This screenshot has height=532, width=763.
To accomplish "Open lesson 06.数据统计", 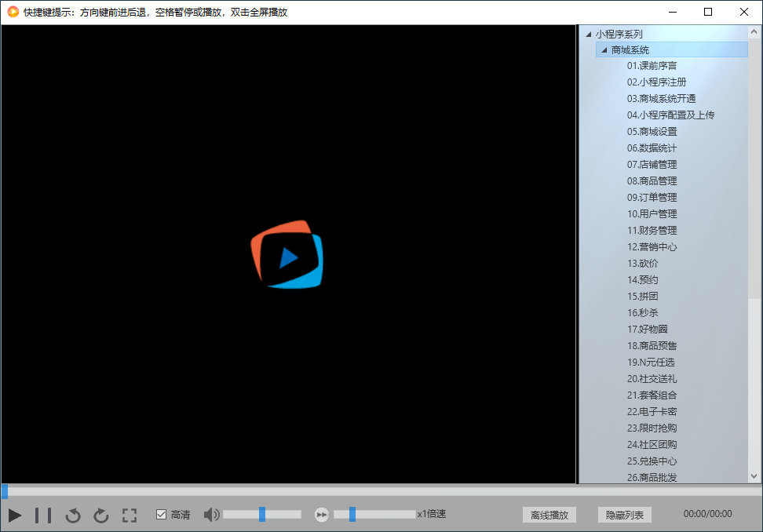I will [652, 148].
